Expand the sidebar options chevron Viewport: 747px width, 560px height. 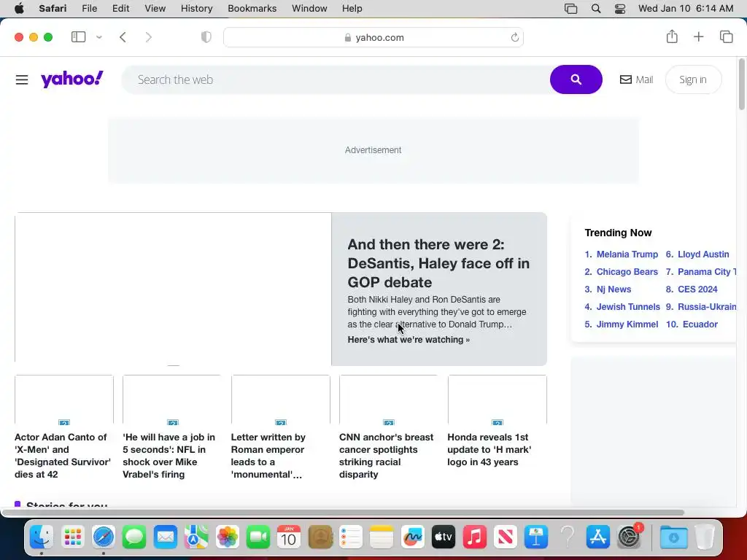tap(99, 36)
